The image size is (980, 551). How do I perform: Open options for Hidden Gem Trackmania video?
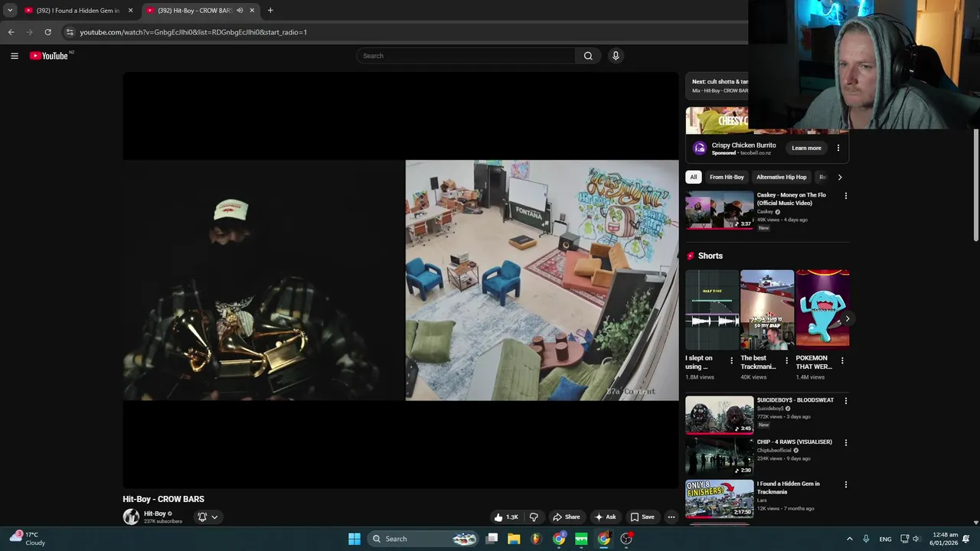coord(846,484)
